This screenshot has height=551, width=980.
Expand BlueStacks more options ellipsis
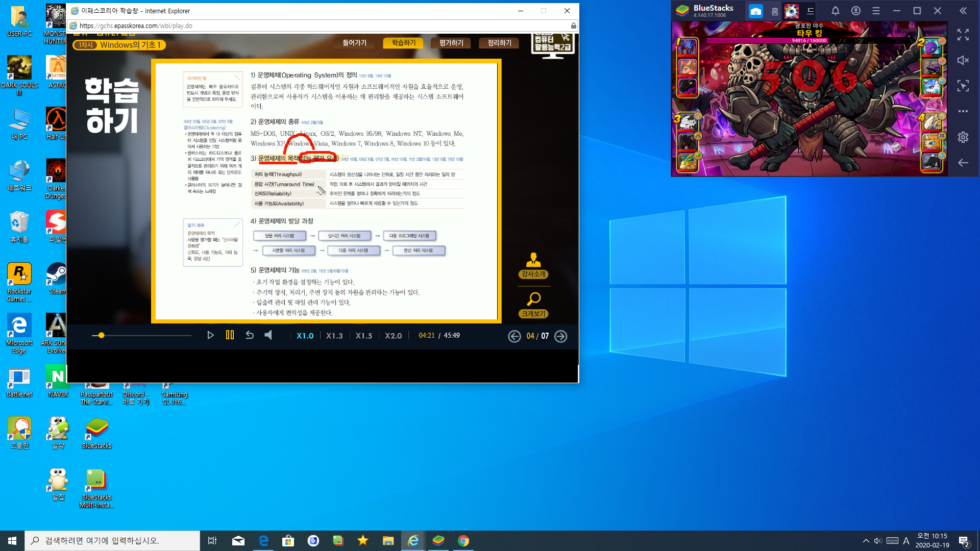coord(963,111)
